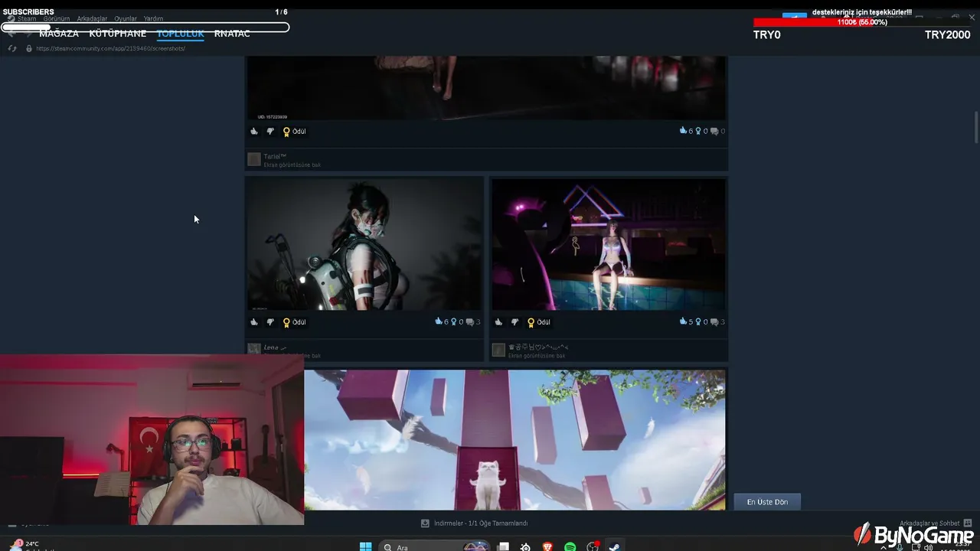Switch to the KÜTÜPHANE tab
The width and height of the screenshot is (980, 551).
tap(117, 34)
